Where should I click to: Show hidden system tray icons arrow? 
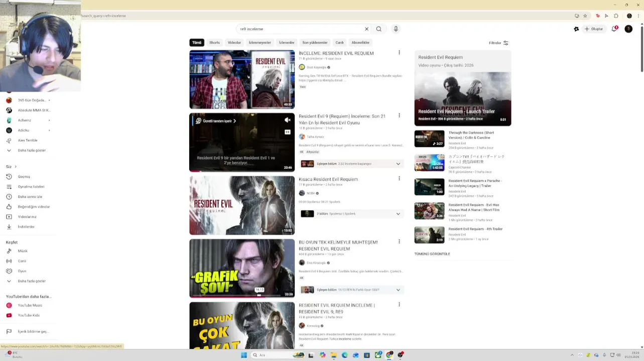pyautogui.click(x=572, y=355)
